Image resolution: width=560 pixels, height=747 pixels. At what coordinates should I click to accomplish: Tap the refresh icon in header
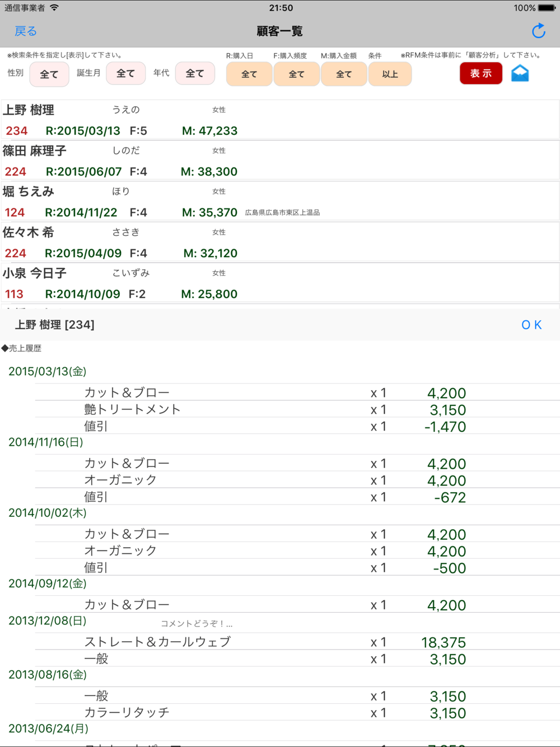tap(538, 31)
